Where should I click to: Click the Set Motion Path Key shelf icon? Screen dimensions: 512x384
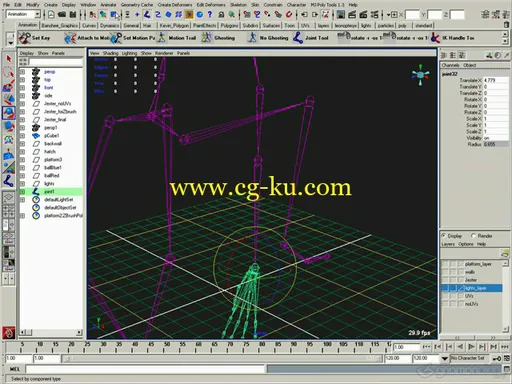[116, 38]
